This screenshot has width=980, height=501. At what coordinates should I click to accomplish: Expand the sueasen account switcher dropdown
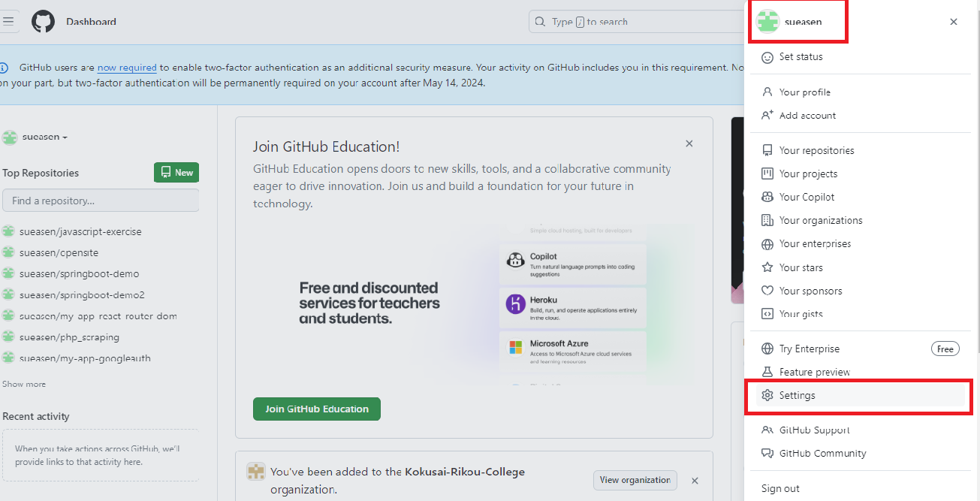pyautogui.click(x=45, y=137)
